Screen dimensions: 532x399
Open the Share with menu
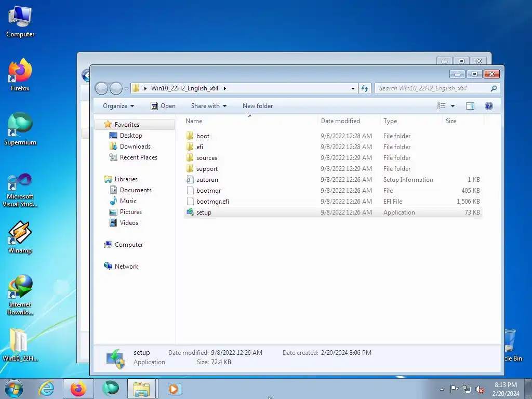coord(209,106)
